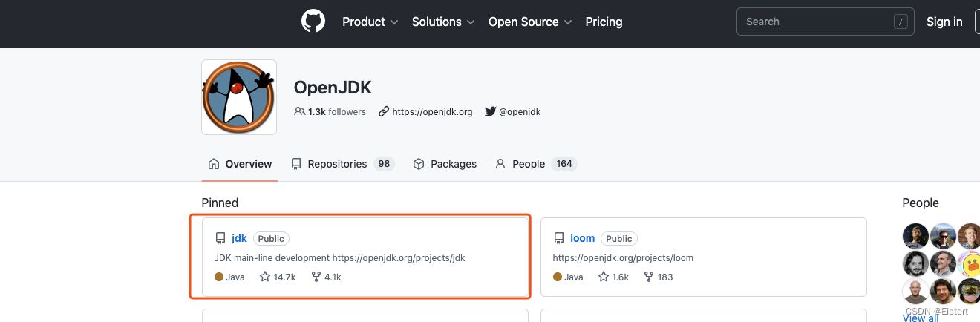The height and width of the screenshot is (322, 980).
Task: Open the @openjdk Twitter profile
Action: [520, 112]
